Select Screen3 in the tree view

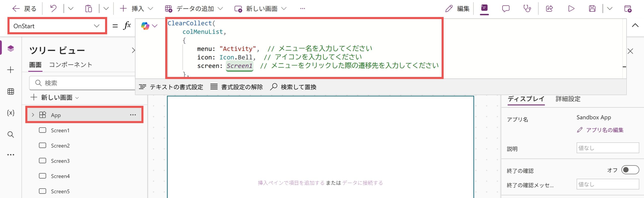click(60, 161)
